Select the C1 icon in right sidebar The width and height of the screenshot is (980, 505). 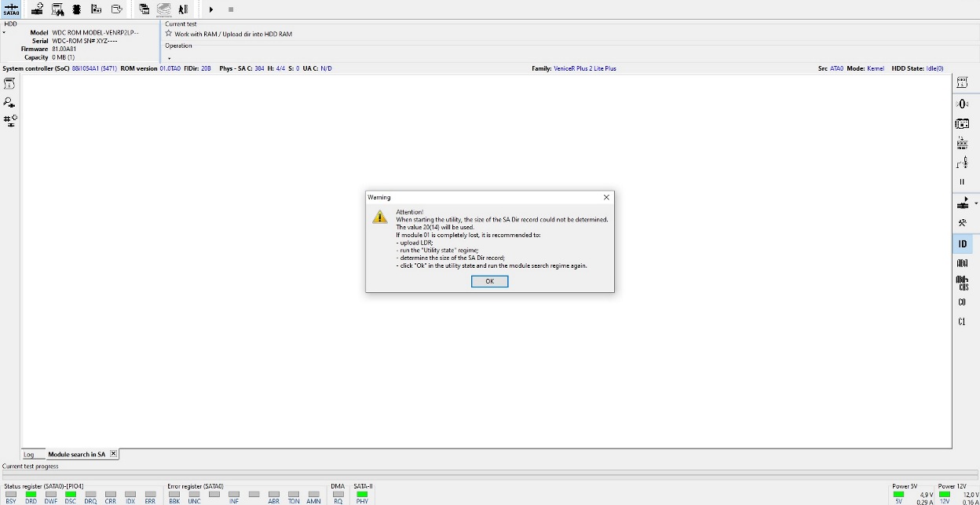pos(962,322)
